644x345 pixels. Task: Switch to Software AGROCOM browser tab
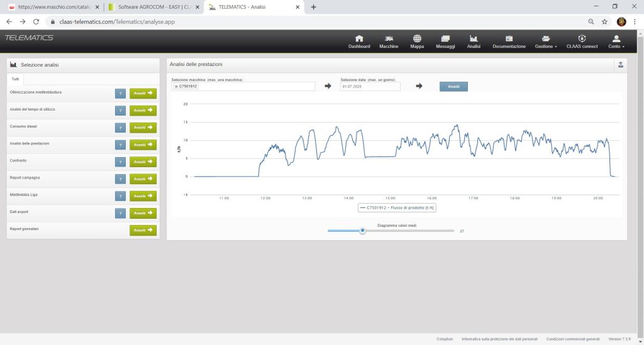tap(154, 7)
